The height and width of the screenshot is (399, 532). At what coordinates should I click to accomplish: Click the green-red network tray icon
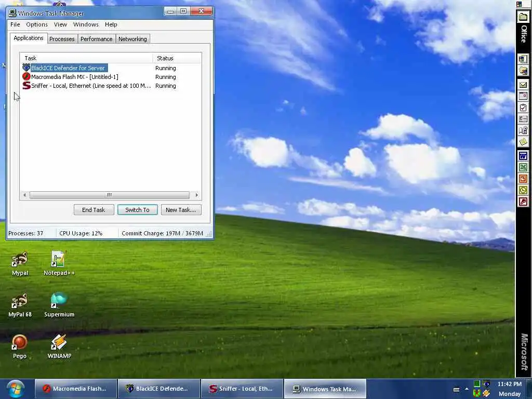click(477, 393)
